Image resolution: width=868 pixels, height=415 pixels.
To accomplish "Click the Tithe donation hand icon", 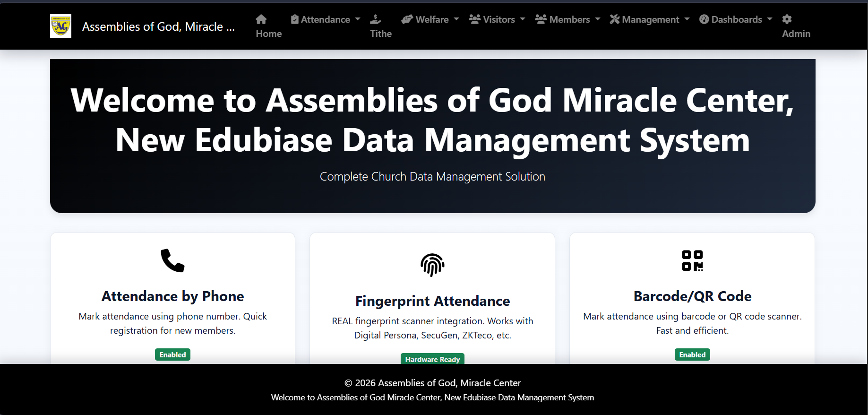I will [x=376, y=19].
